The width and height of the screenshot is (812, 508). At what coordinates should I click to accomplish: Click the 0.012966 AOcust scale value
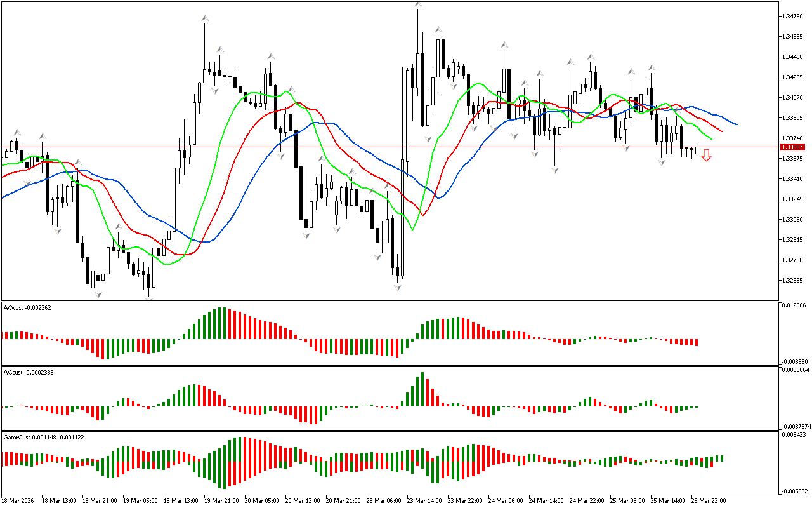coord(794,306)
